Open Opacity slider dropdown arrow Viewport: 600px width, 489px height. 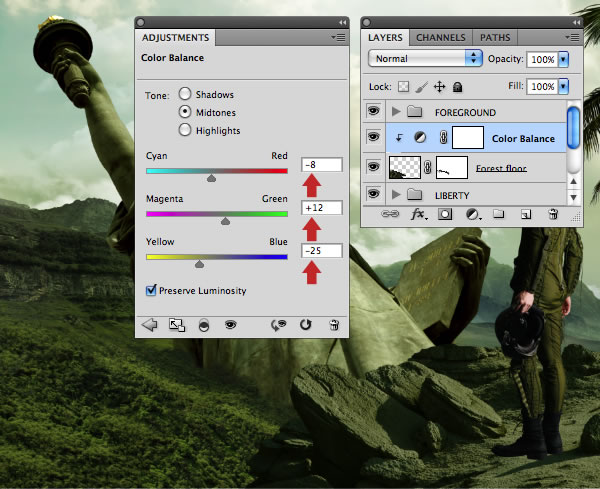pos(563,59)
